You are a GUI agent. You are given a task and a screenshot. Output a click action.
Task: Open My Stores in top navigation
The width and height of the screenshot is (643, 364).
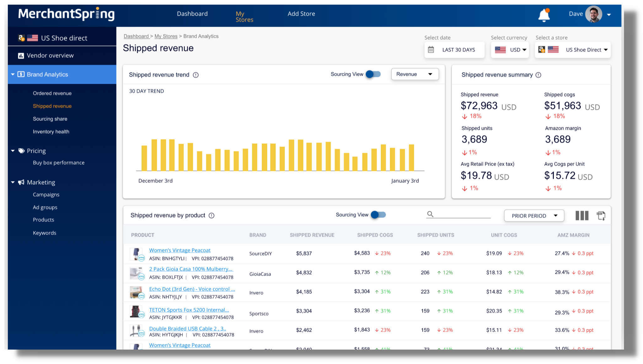[x=244, y=17]
